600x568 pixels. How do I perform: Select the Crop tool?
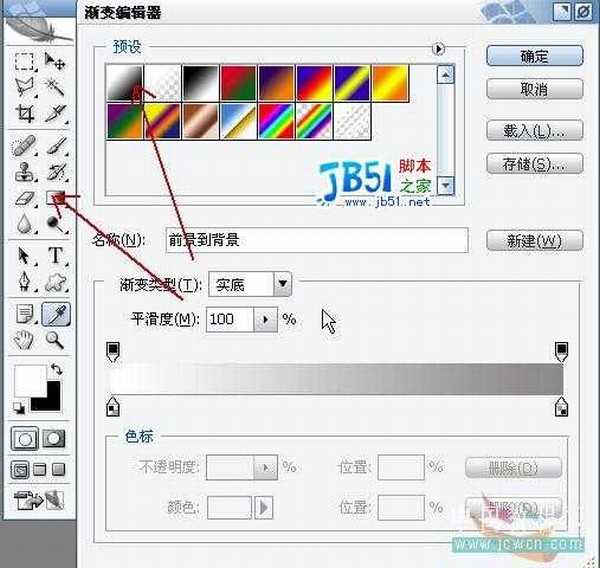[26, 112]
